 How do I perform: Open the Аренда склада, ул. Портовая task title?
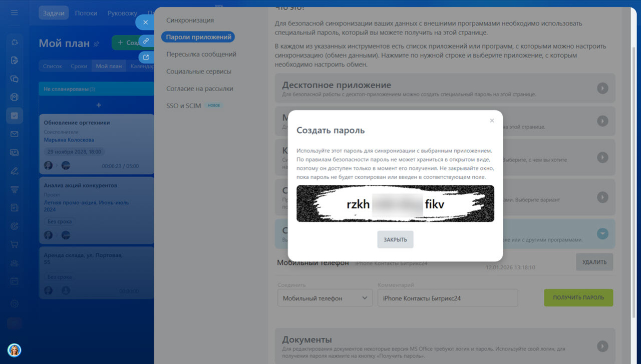pos(83,258)
